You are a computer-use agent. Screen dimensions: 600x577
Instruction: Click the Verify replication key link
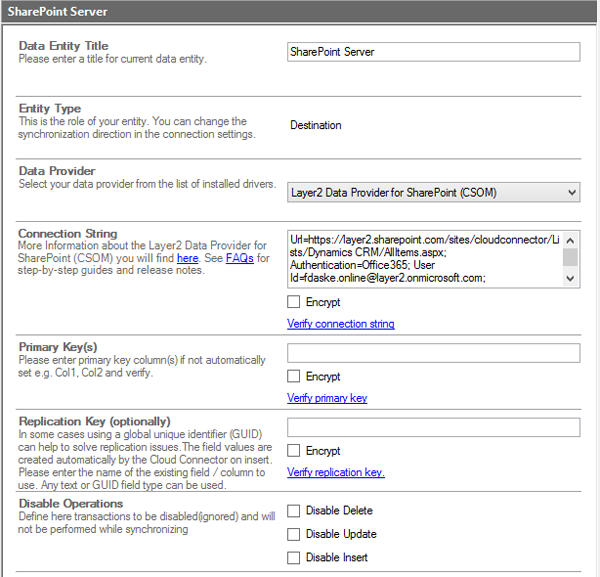pos(335,472)
